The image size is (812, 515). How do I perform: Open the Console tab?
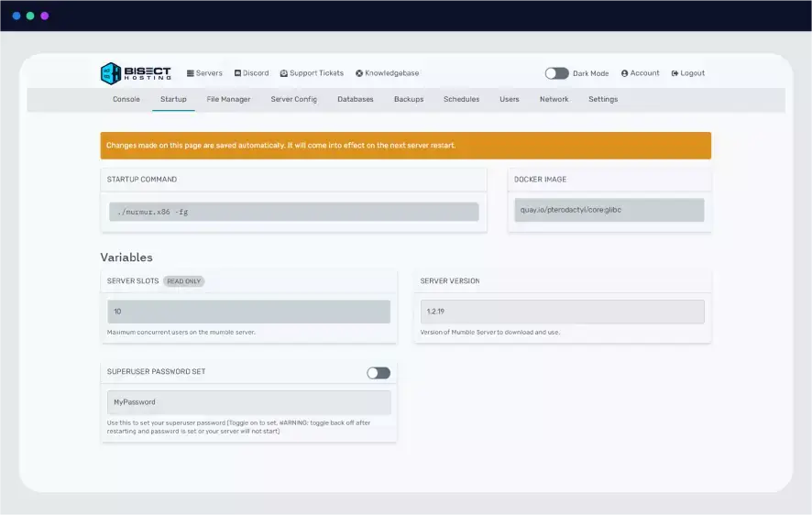coord(126,99)
